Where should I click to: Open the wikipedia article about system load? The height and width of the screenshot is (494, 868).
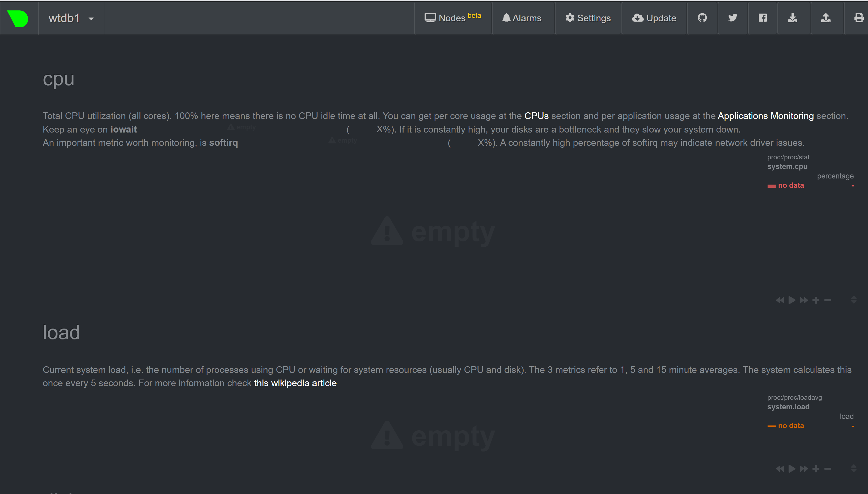[x=295, y=383]
